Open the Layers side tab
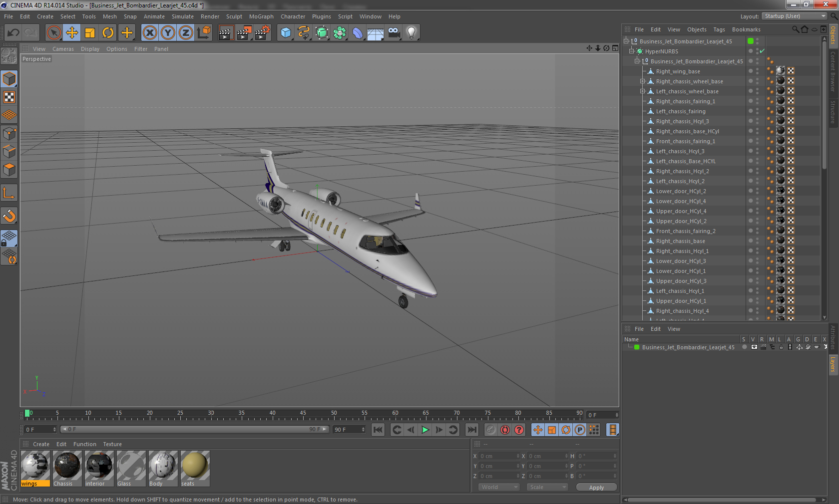Image resolution: width=839 pixels, height=504 pixels. [833, 365]
